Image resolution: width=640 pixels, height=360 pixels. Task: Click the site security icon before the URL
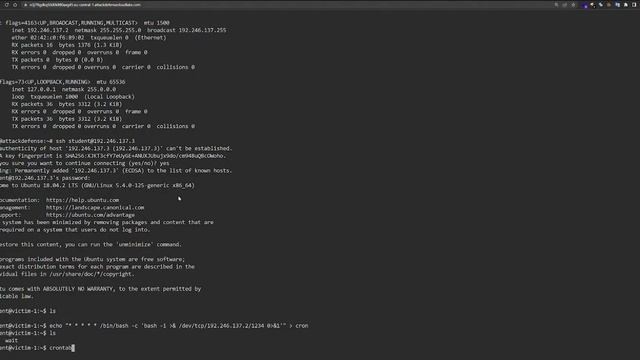coord(25,5)
